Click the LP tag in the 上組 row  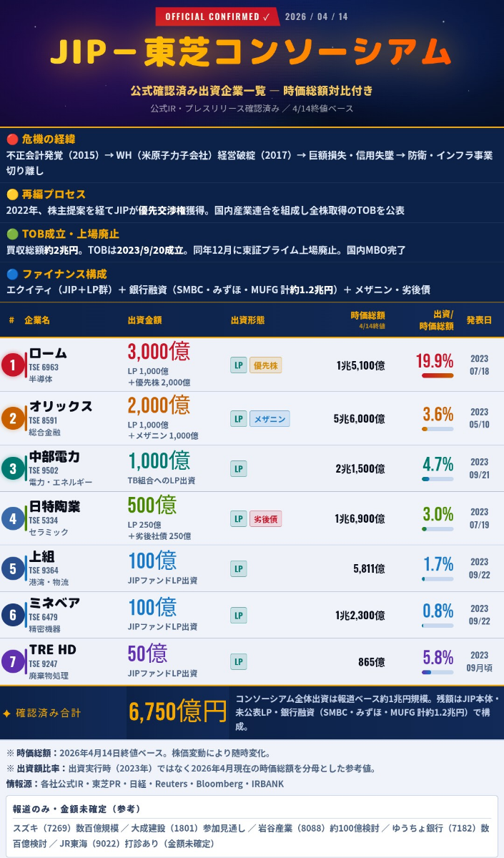tap(238, 569)
